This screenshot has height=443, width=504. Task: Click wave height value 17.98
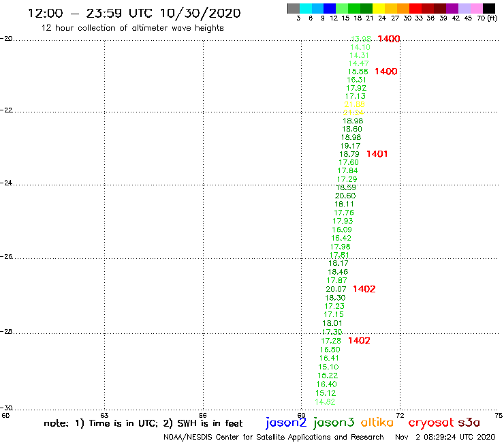click(x=341, y=247)
